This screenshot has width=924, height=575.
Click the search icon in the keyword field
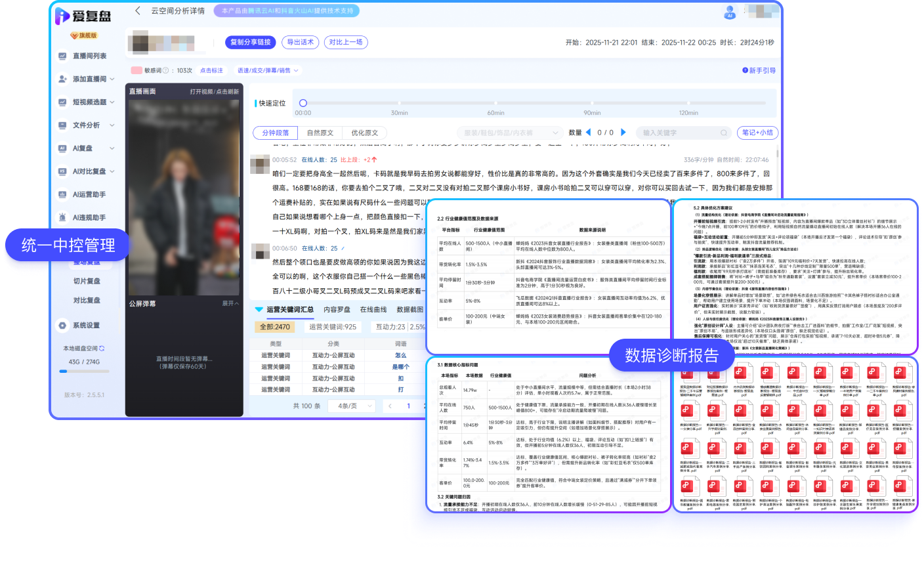[x=724, y=133]
